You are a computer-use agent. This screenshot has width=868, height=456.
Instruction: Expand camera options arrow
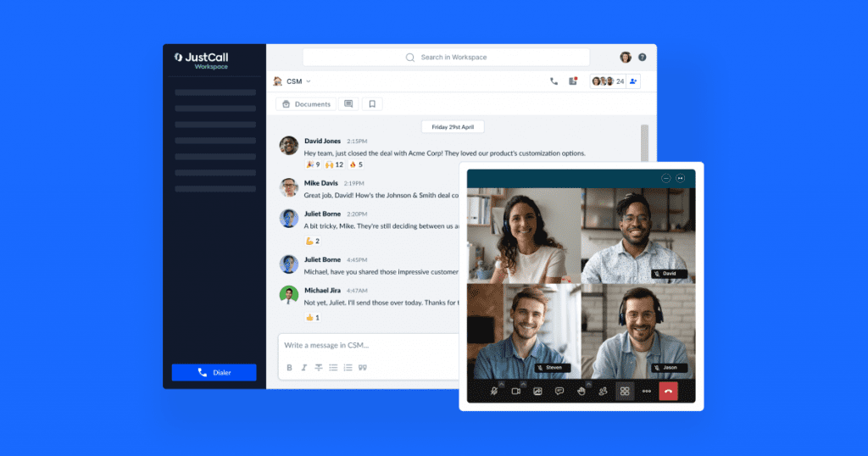tap(523, 384)
